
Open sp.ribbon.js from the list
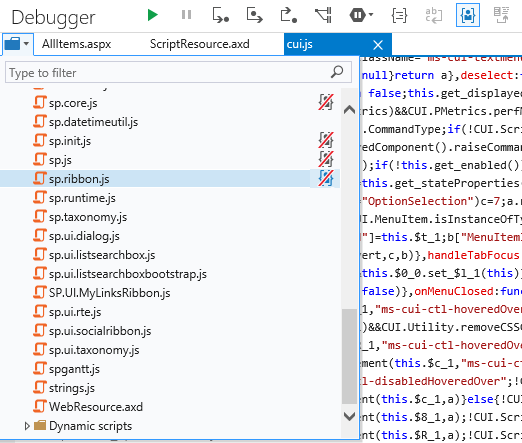[x=79, y=179]
